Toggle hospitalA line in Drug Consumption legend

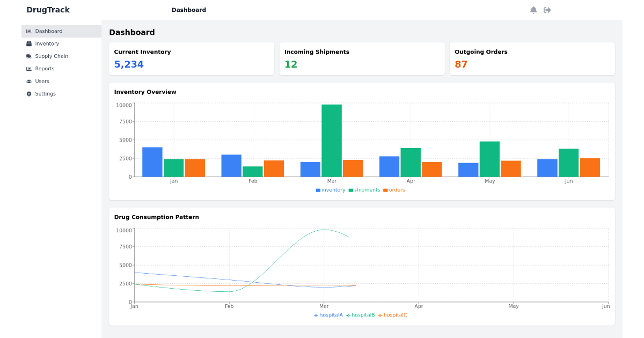(x=328, y=315)
